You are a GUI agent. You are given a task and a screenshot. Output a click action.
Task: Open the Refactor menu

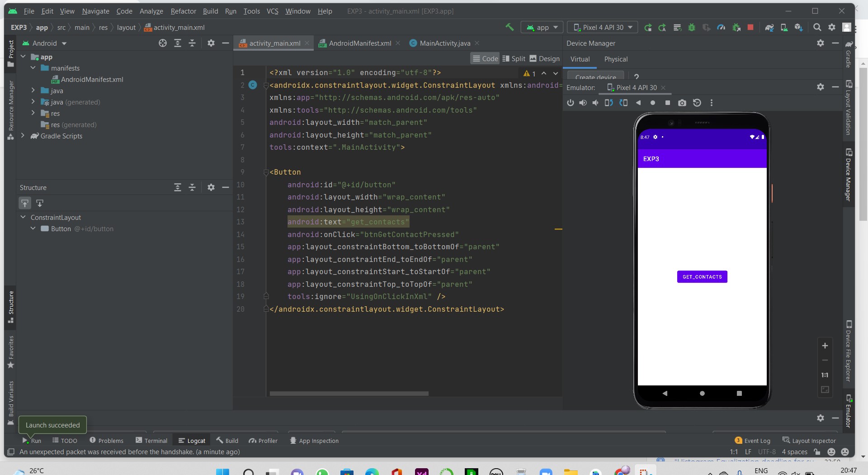pyautogui.click(x=183, y=11)
